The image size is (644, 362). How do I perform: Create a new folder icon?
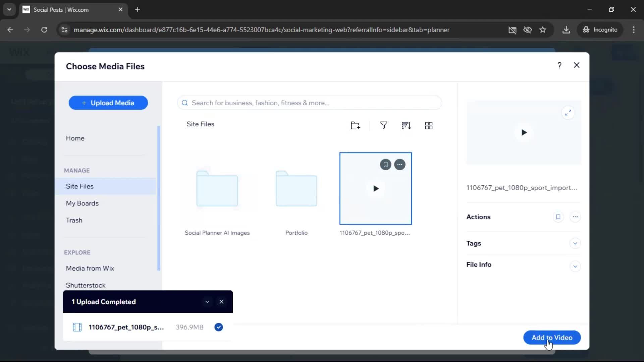coord(355,126)
